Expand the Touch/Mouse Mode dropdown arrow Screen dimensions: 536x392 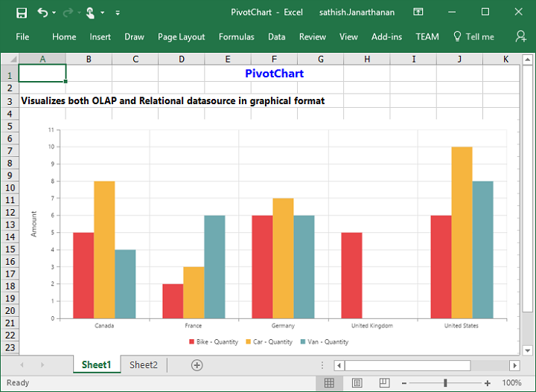point(103,13)
